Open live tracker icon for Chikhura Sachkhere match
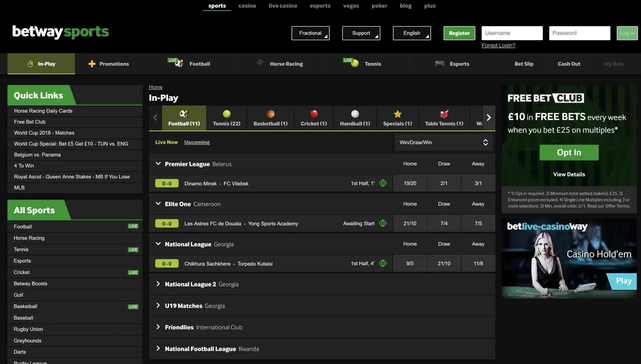Screen dimensions: 641x364 click(x=383, y=263)
